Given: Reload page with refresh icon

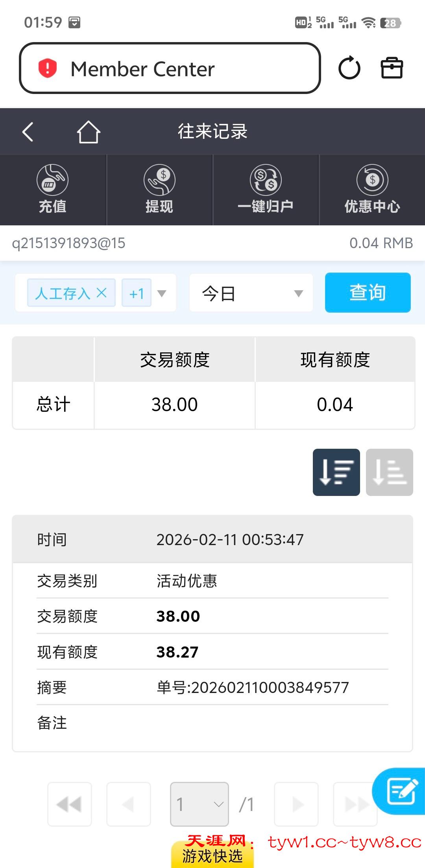Looking at the screenshot, I should (349, 68).
